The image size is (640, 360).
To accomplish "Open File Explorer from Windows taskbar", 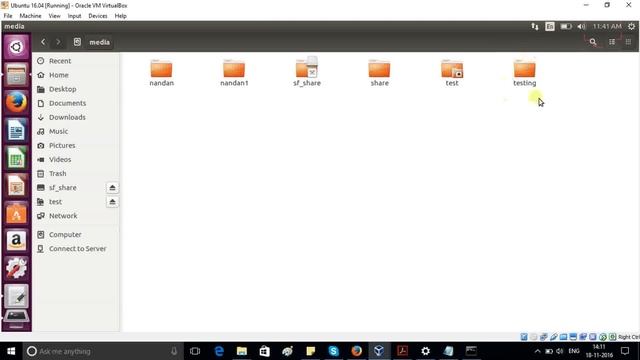I will pyautogui.click(x=242, y=351).
